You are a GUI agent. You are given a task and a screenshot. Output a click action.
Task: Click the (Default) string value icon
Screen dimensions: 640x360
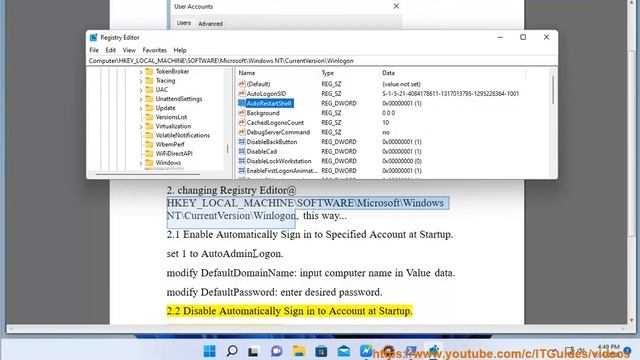242,84
